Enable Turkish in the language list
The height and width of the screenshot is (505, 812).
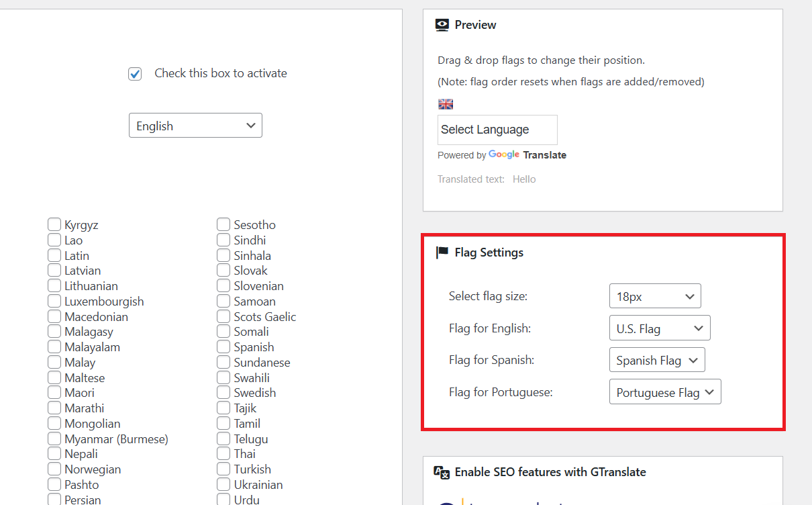click(x=223, y=469)
